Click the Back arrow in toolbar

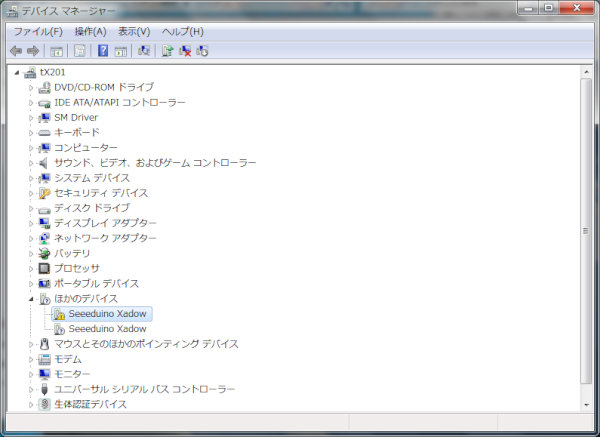click(x=16, y=51)
